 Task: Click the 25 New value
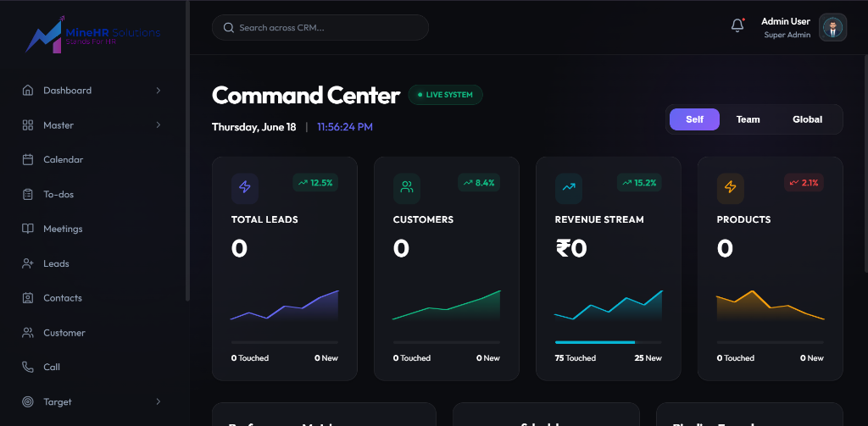[648, 358]
